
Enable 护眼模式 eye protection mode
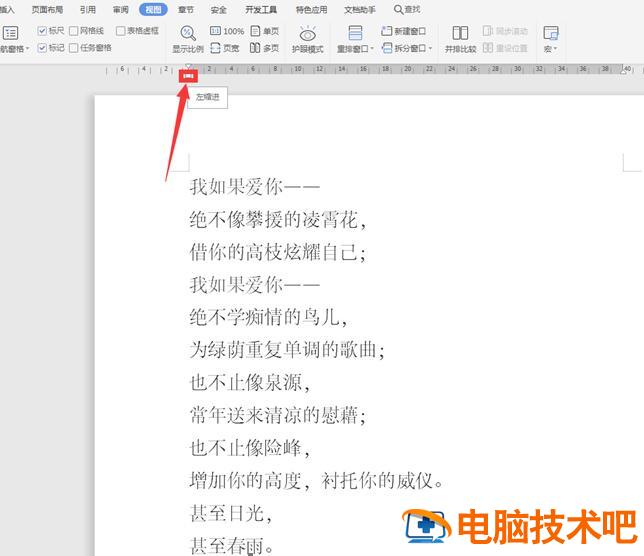coord(307,39)
